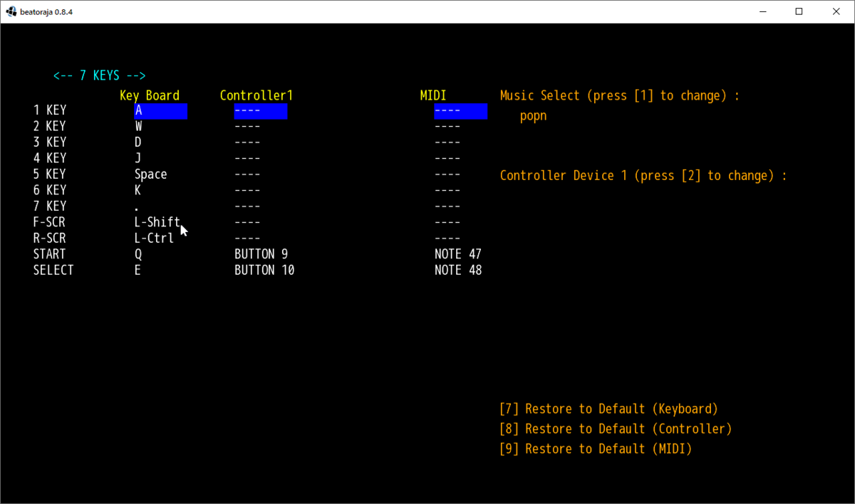This screenshot has height=504, width=855.
Task: Select the START keyboard binding 'Q'
Action: [x=138, y=254]
